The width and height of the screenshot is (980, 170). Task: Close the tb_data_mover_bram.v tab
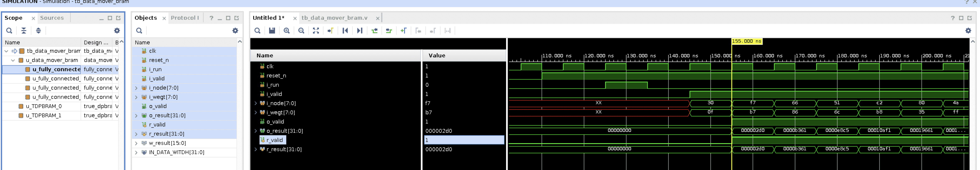tap(377, 18)
